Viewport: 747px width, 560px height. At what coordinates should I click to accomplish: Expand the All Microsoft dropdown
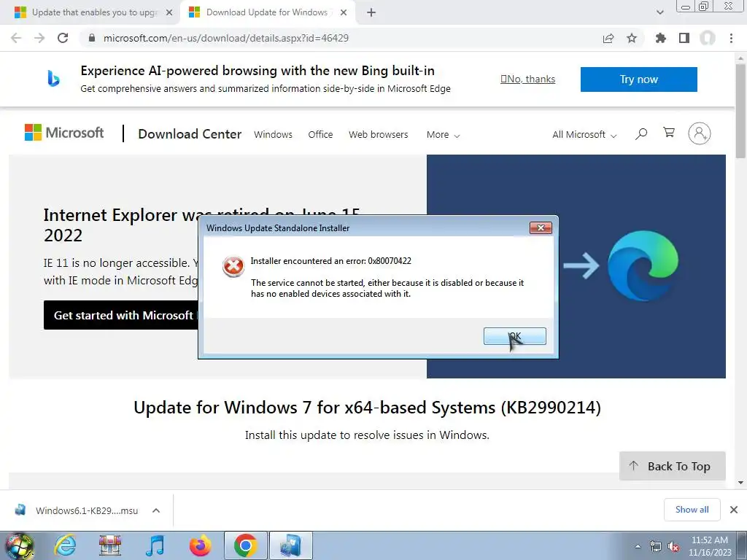click(x=584, y=135)
